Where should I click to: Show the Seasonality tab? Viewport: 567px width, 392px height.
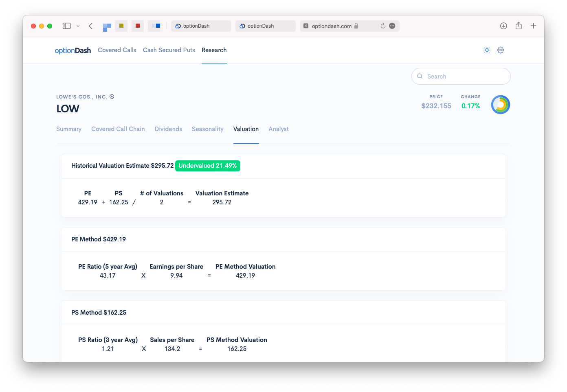coord(208,129)
